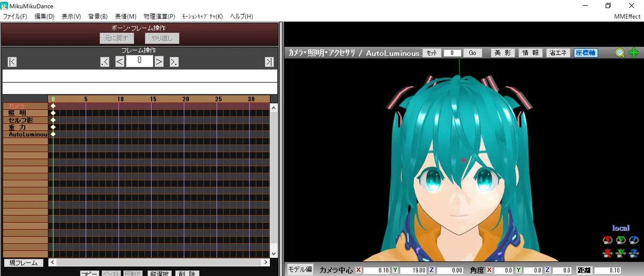The height and width of the screenshot is (276, 644).
Task: Click the X-axis rotate gizmo icon
Action: tap(608, 240)
